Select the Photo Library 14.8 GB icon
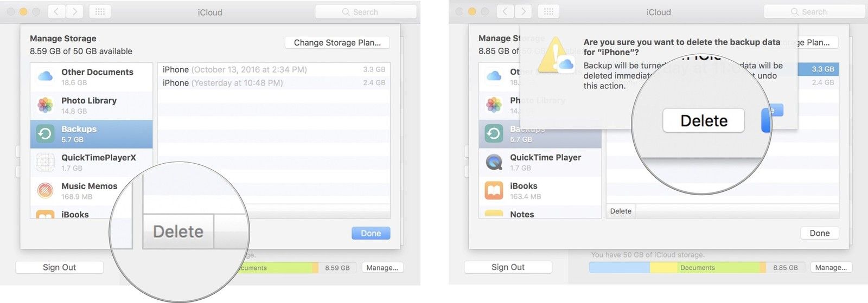This screenshot has width=868, height=303. [46, 105]
